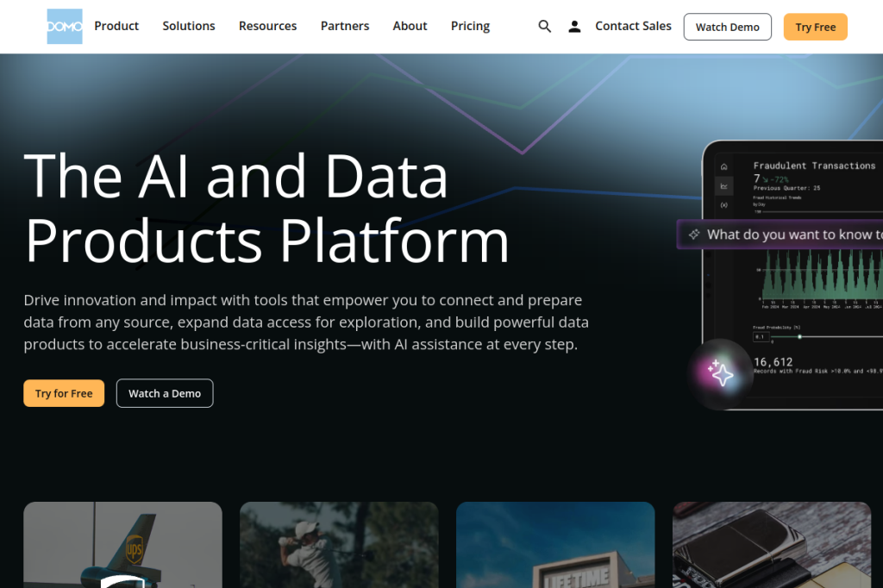This screenshot has height=588, width=883.
Task: Click the Watch Demo header button
Action: (728, 27)
